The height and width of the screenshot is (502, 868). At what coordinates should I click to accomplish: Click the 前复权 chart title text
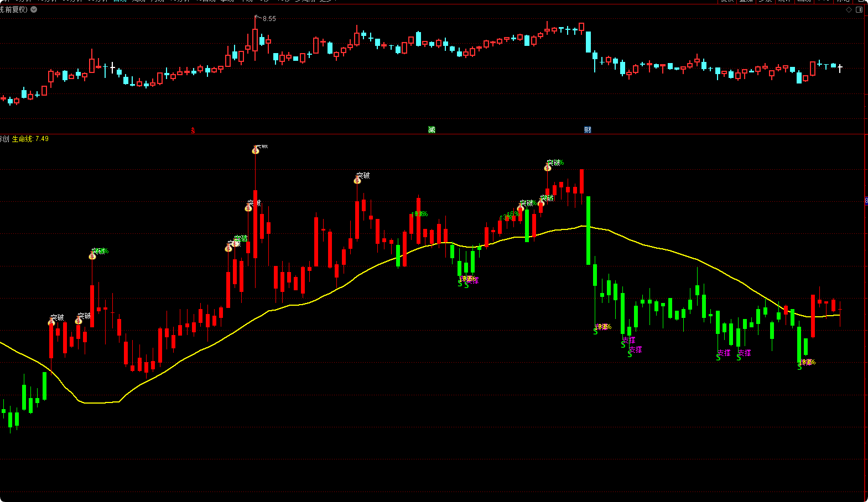[13, 9]
